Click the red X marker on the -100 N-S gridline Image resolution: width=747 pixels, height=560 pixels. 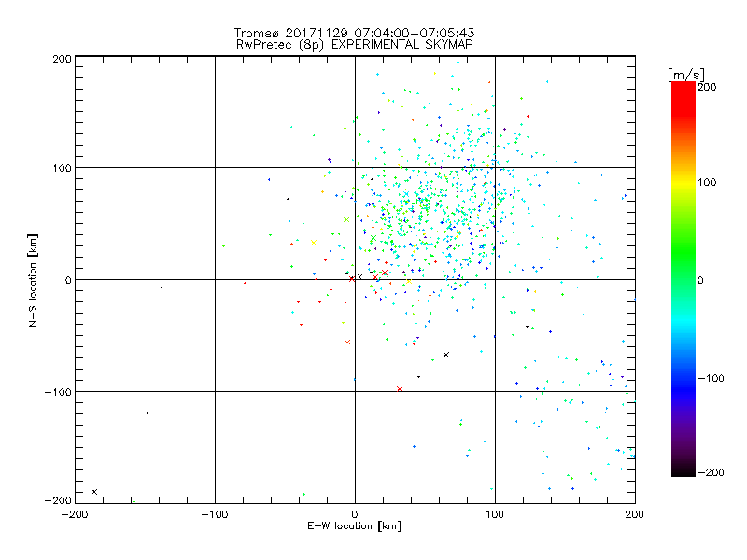(x=400, y=389)
